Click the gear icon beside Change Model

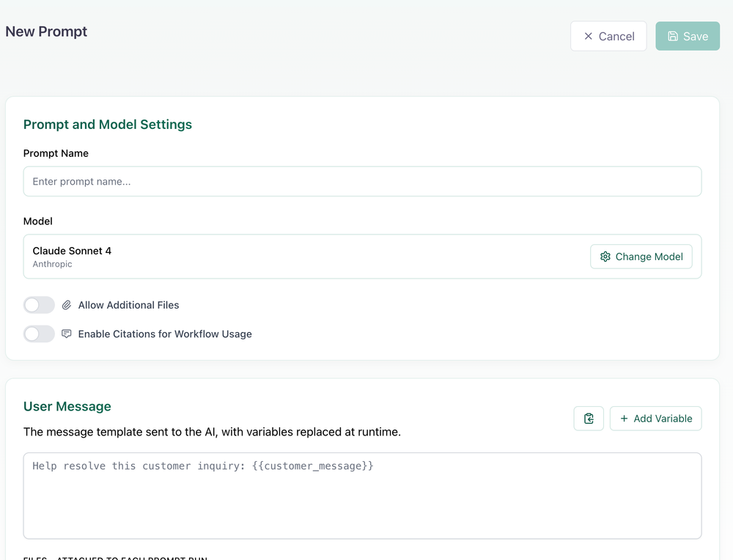(605, 257)
